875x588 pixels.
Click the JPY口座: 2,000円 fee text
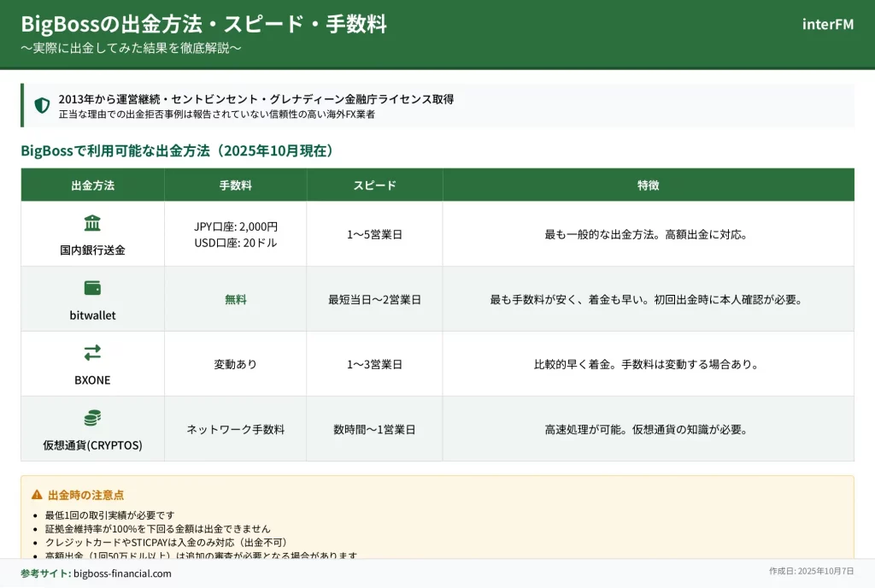pos(235,226)
